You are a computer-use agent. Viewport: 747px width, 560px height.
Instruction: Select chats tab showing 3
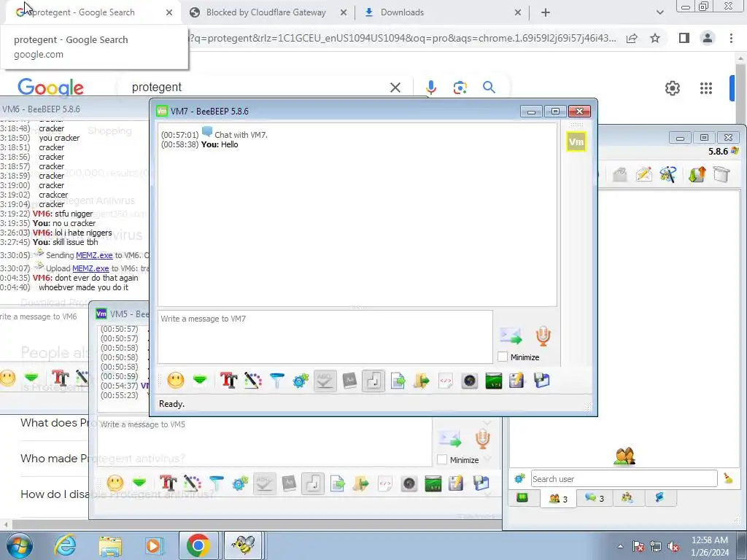[x=595, y=498]
